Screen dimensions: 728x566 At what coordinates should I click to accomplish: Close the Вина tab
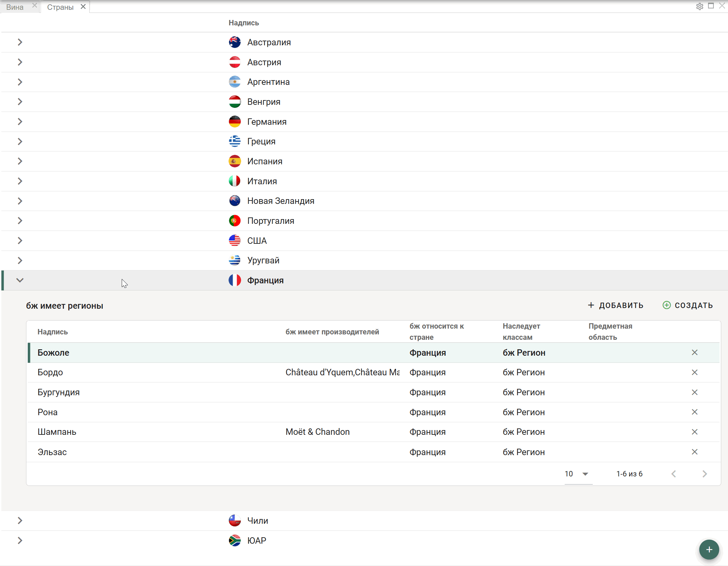point(34,5)
